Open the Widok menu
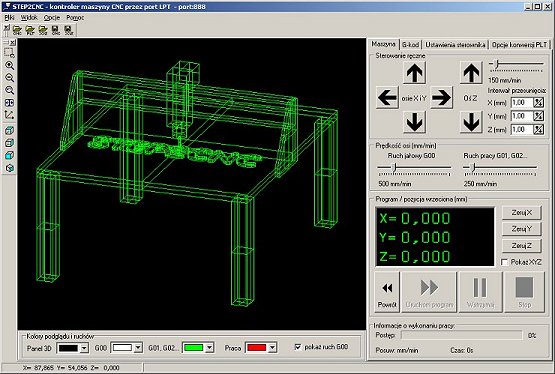 coord(29,17)
